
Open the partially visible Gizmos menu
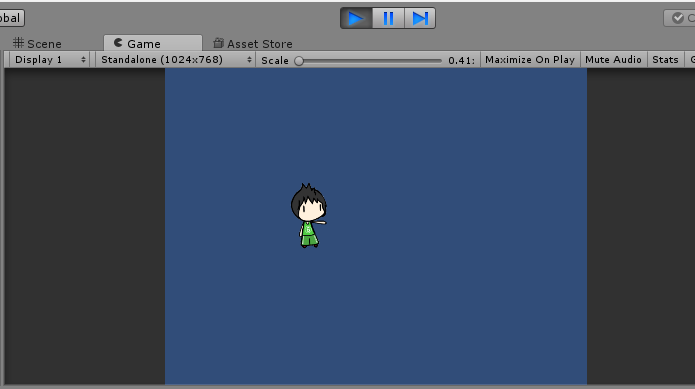(x=691, y=60)
